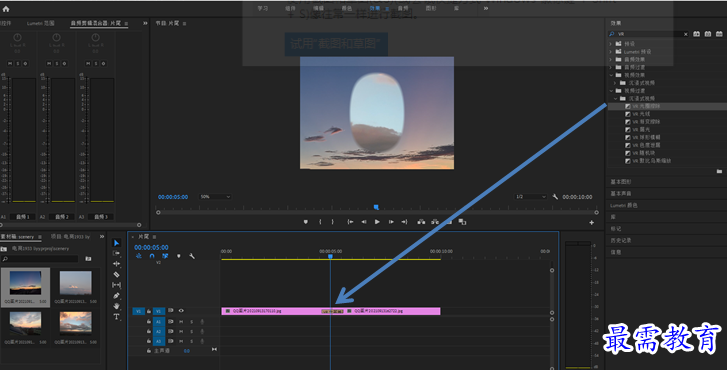Step forward one frame

(391, 222)
